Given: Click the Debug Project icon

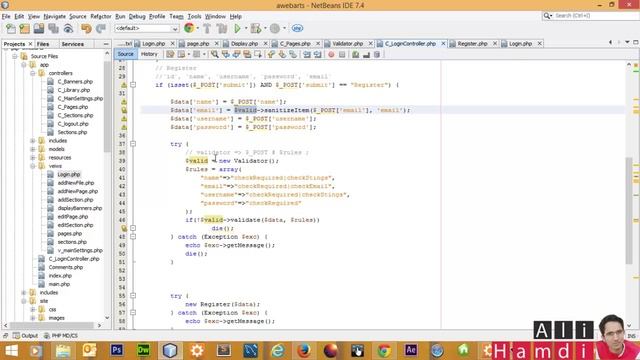Looking at the screenshot, I should (256, 29).
